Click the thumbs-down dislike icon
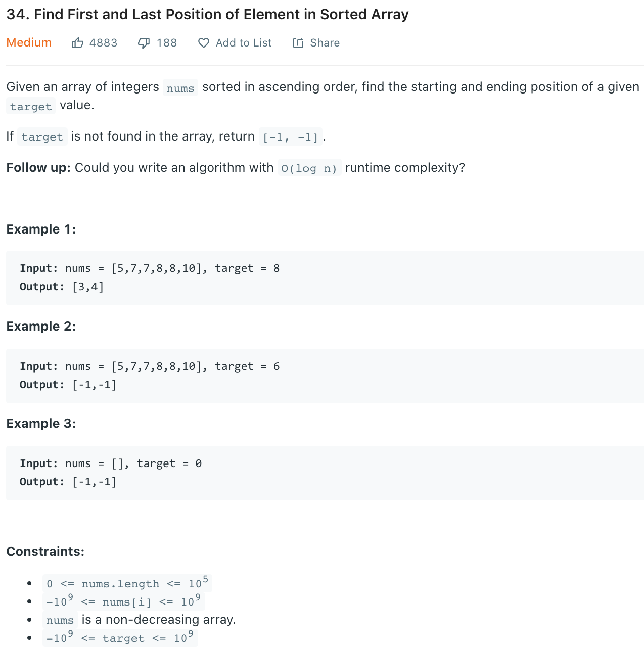 click(144, 43)
